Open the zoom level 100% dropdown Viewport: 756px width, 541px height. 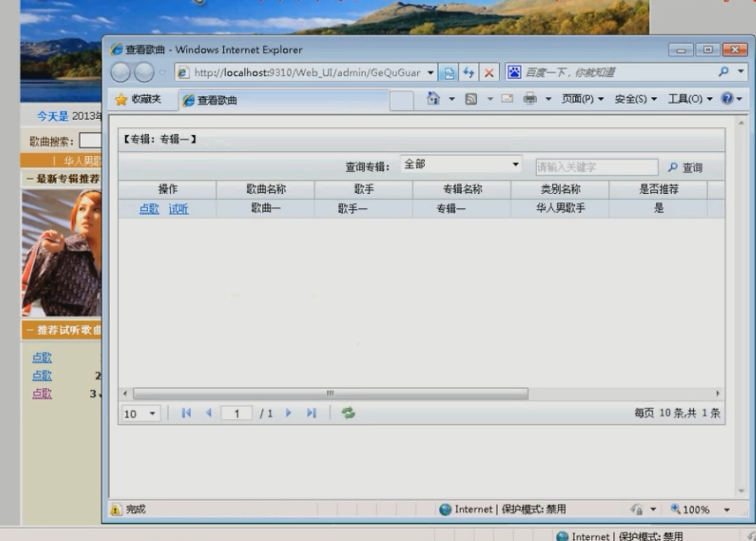(727, 510)
